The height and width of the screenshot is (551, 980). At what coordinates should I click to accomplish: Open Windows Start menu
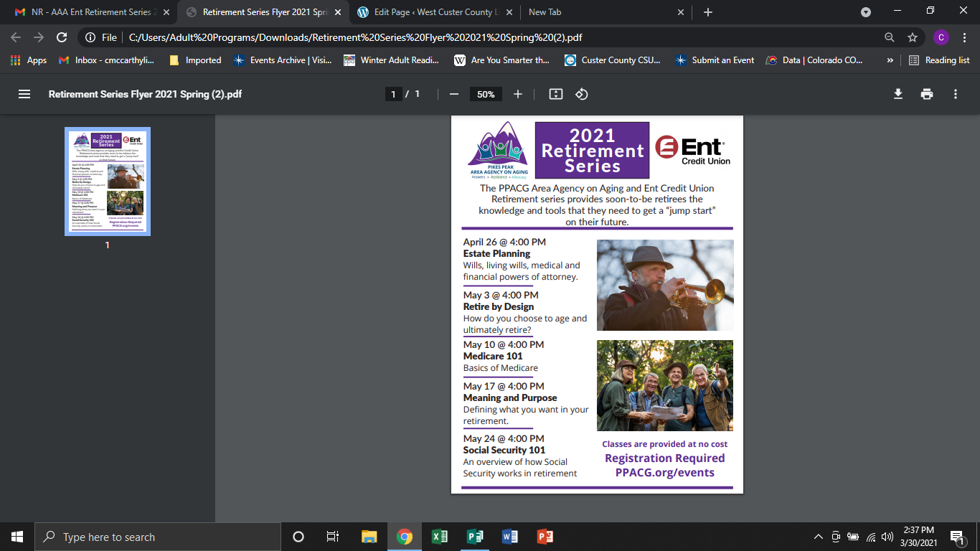pyautogui.click(x=17, y=537)
